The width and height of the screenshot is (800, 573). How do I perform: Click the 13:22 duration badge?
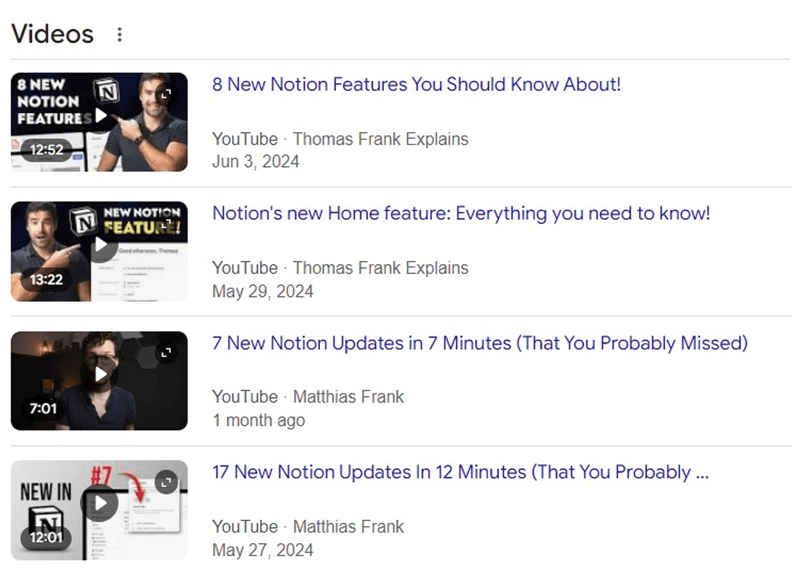click(x=46, y=280)
